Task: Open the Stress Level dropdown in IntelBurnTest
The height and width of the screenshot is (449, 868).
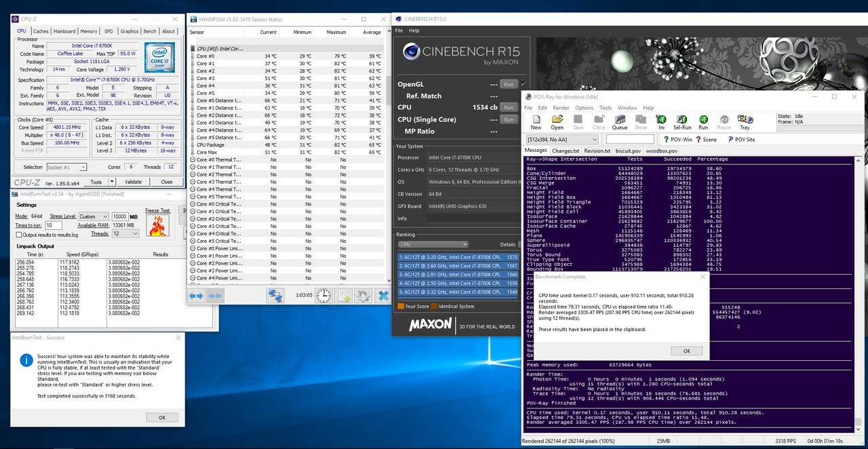Action: (x=93, y=216)
